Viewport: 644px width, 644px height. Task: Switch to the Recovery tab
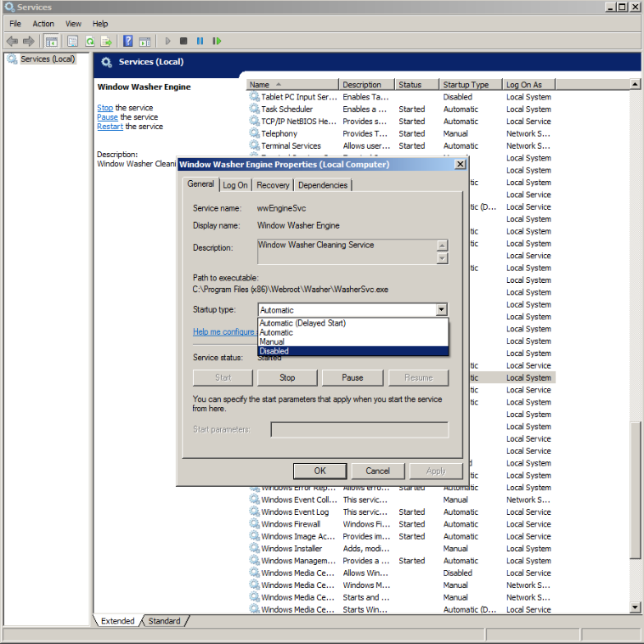(273, 185)
